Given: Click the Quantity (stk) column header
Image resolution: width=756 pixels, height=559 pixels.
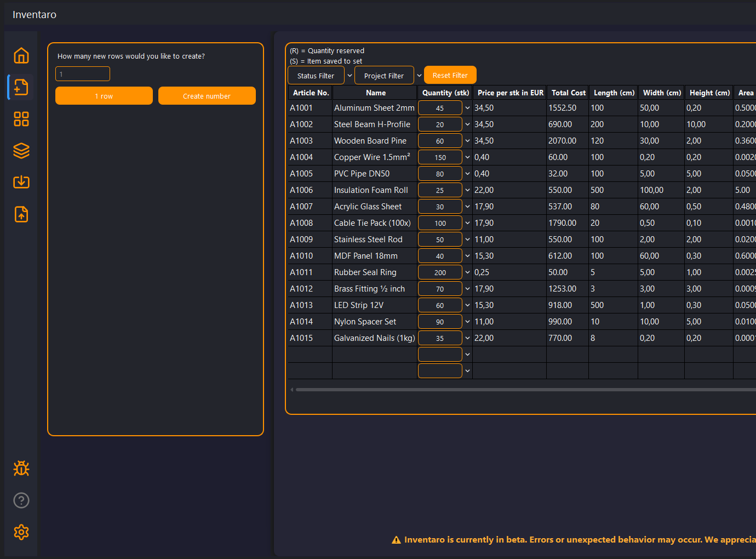Looking at the screenshot, I should 445,93.
